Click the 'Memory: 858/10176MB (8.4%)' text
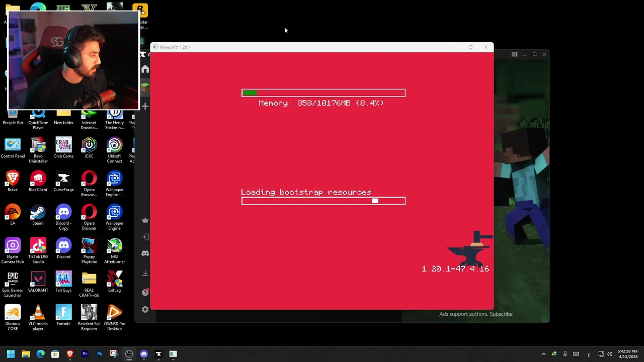Screen dimensions: 644x362 pyautogui.click(x=321, y=103)
